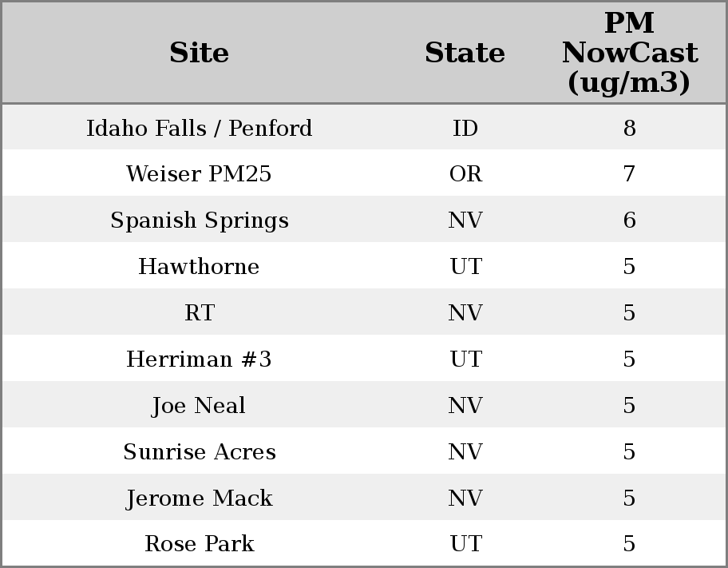Click the ID state cell

(465, 128)
